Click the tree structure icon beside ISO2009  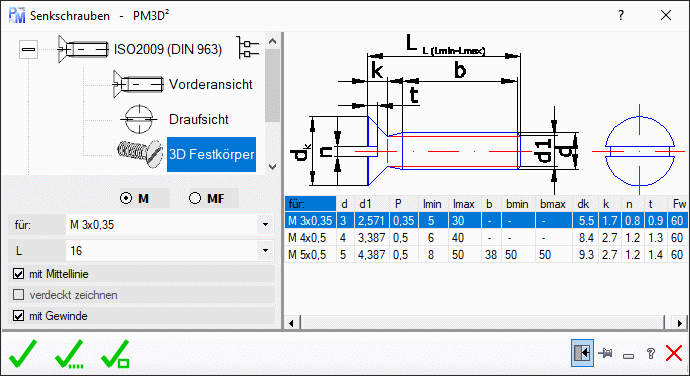coord(248,48)
